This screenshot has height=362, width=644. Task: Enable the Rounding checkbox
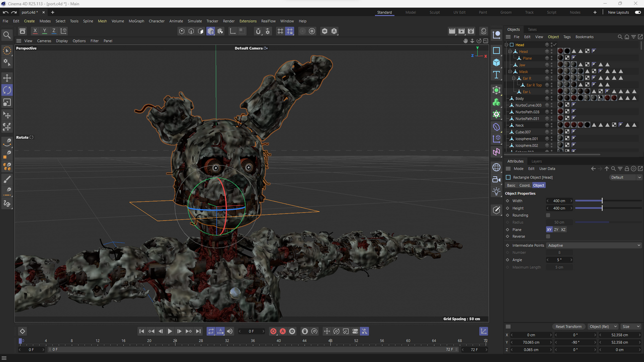pos(548,215)
